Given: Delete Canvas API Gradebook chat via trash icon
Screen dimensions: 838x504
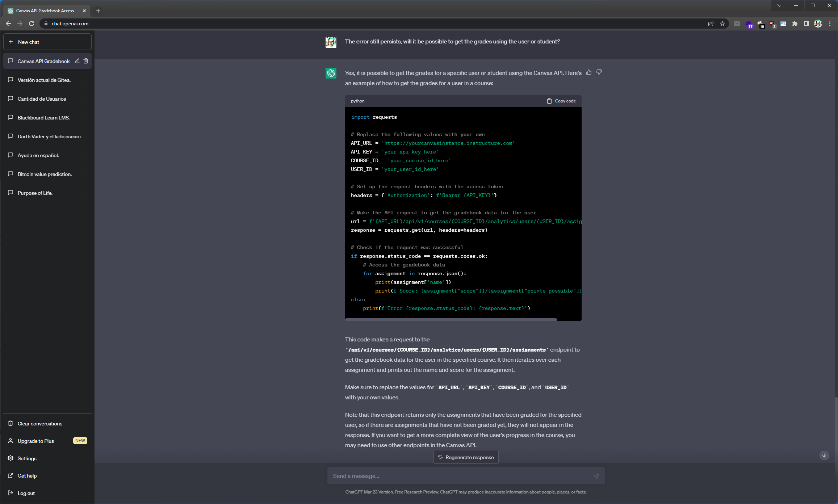Looking at the screenshot, I should (86, 61).
